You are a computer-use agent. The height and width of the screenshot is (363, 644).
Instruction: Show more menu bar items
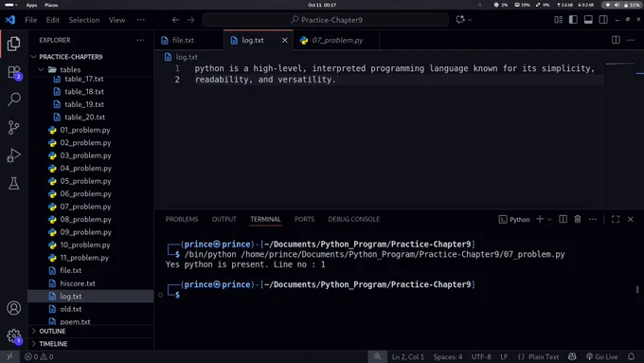coord(141,20)
